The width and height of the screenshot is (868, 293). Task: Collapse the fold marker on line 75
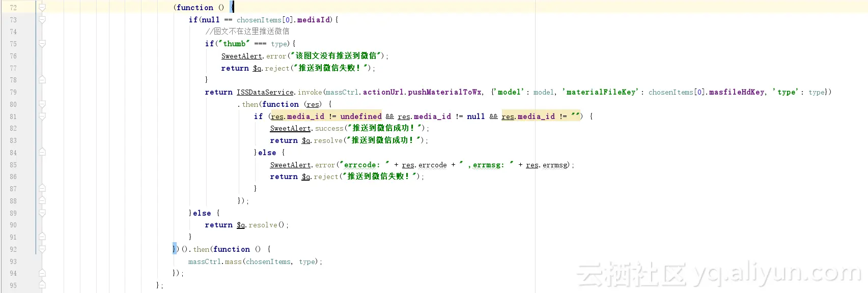42,44
